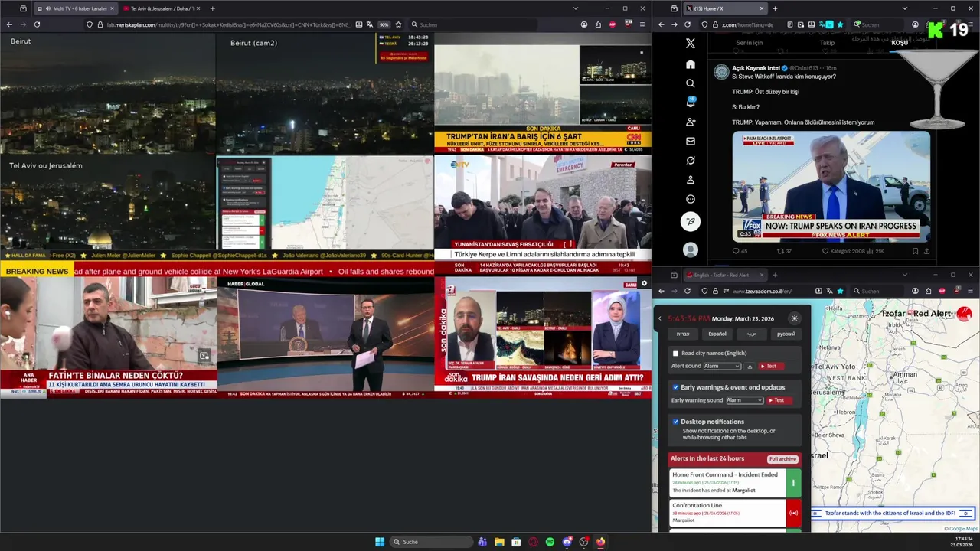Open X notifications bell icon

690,103
